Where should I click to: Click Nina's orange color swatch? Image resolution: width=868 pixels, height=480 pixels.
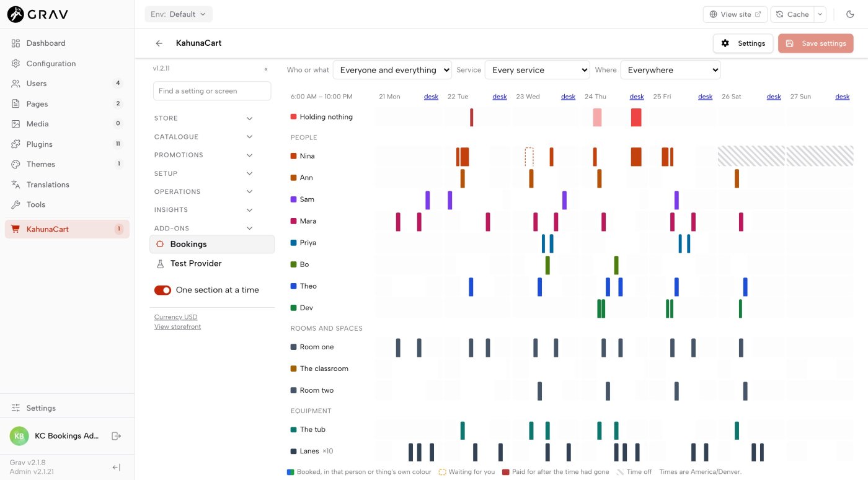click(294, 156)
